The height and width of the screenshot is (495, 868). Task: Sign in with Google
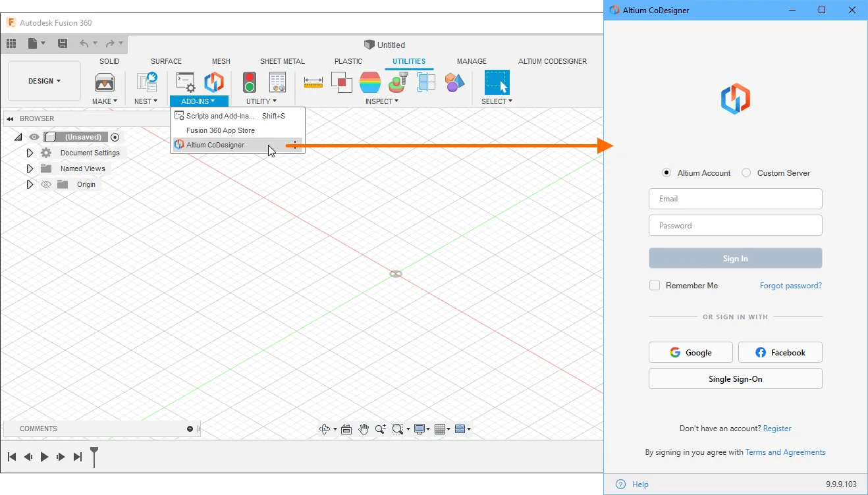(x=691, y=352)
